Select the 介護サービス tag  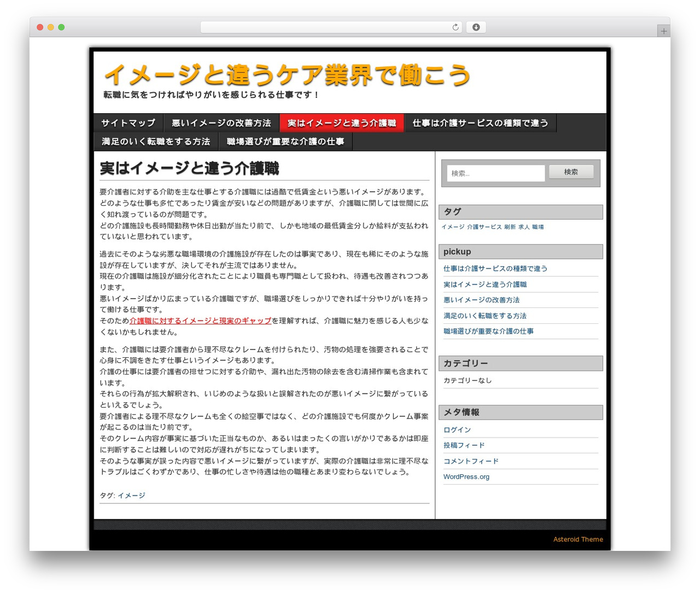[484, 227]
